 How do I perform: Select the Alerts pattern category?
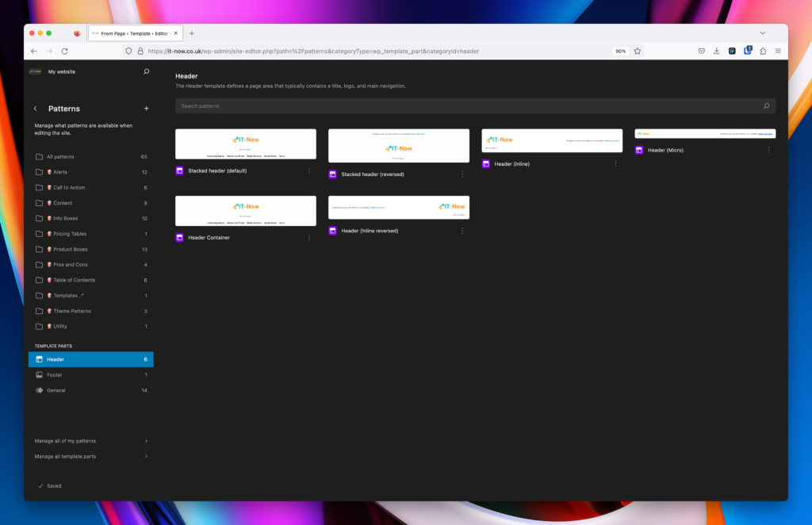click(x=91, y=172)
